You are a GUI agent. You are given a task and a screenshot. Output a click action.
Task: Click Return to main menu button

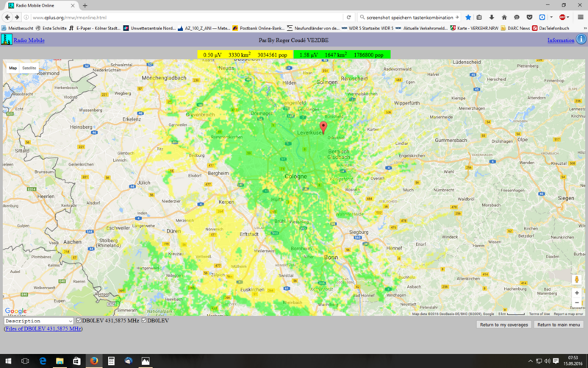[559, 325]
